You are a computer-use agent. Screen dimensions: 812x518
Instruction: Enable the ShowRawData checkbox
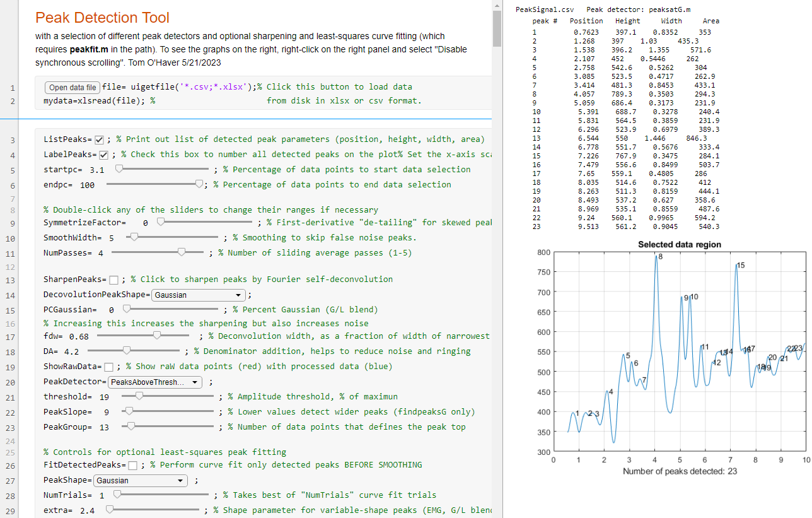(108, 367)
